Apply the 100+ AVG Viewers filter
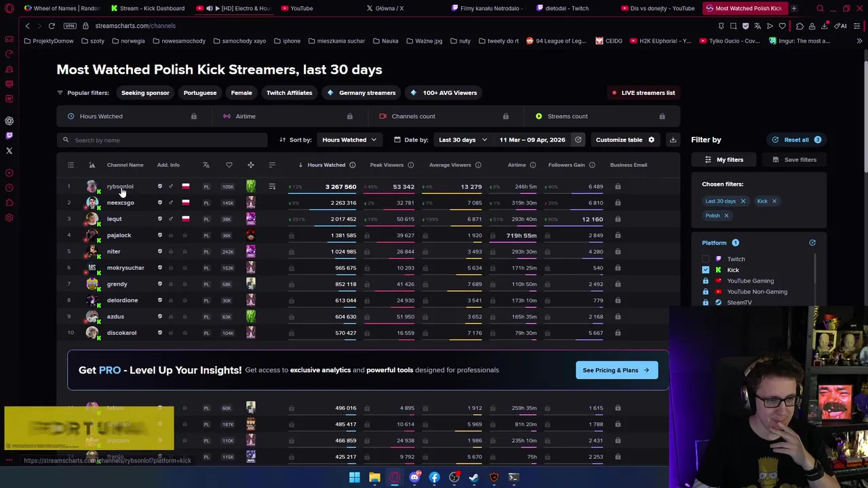Viewport: 868px width, 488px height. click(x=443, y=93)
